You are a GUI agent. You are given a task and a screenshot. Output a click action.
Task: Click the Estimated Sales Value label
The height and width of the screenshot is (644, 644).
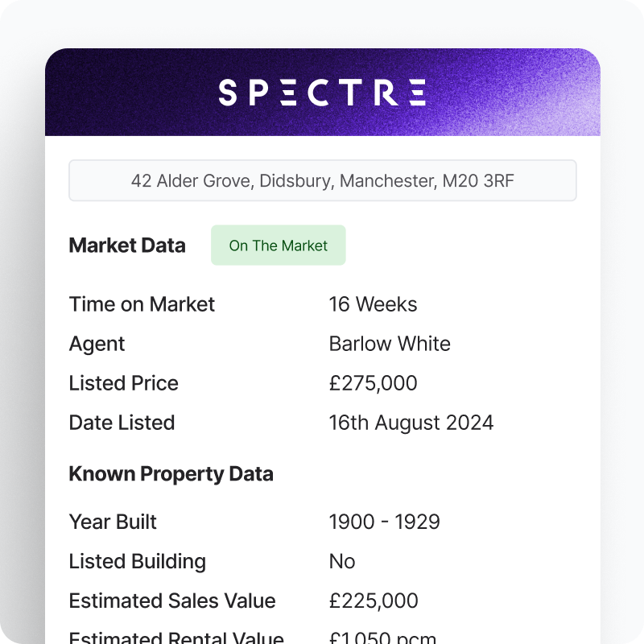click(172, 601)
